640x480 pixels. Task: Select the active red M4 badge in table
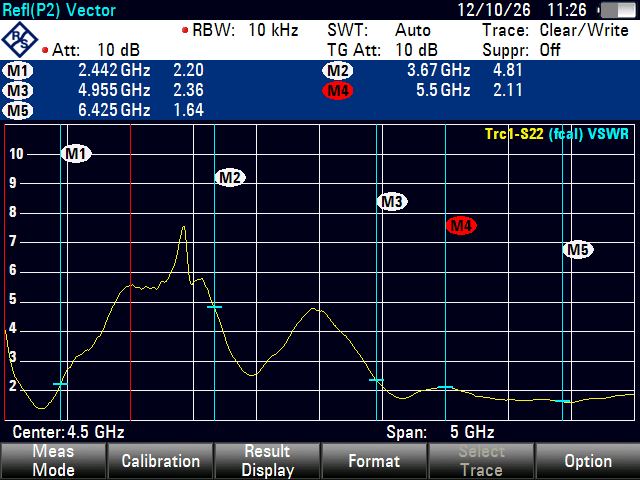[x=338, y=91]
